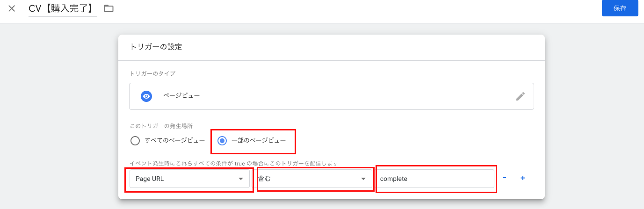Select the すべてのページビュー radio button
The image size is (644, 209).
click(135, 141)
